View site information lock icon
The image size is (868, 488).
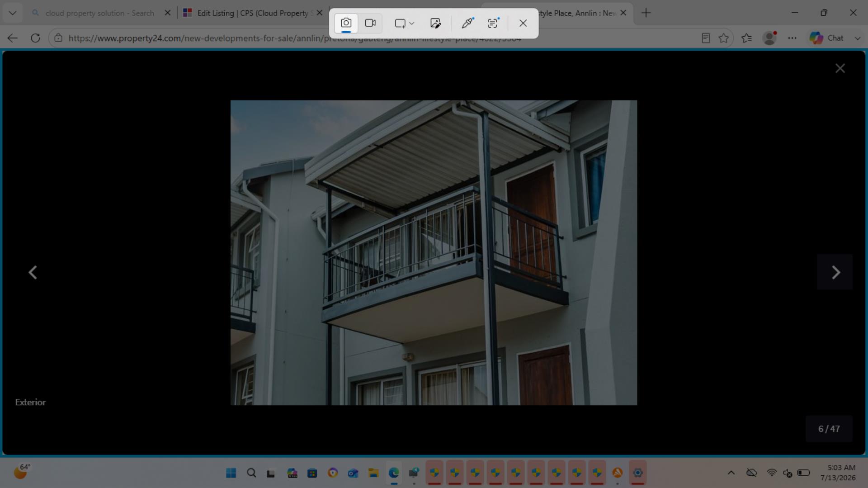coord(58,38)
